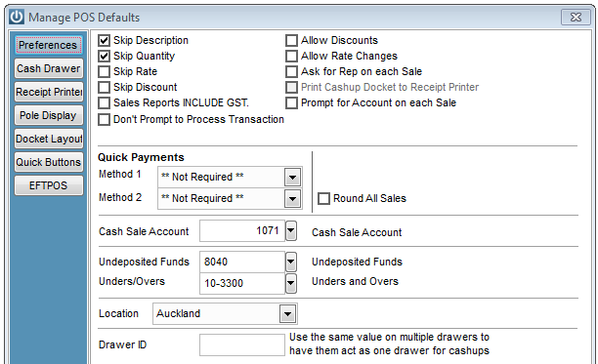Enable Round All Sales
This screenshot has width=598, height=364.
pos(323,198)
